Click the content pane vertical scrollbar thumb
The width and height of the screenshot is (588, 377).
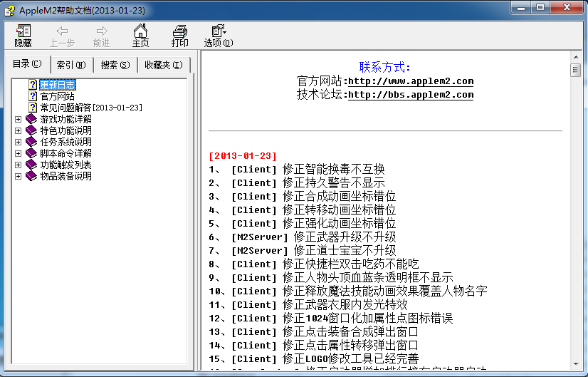click(575, 69)
